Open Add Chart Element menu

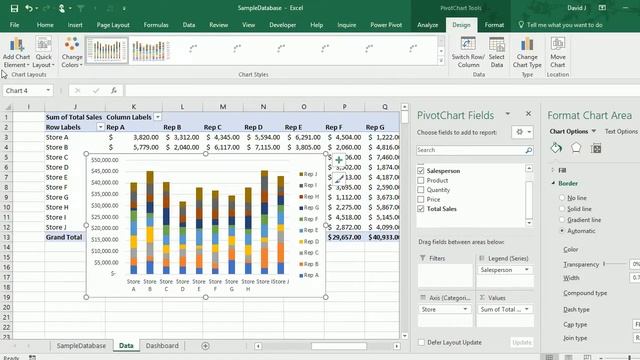point(16,52)
